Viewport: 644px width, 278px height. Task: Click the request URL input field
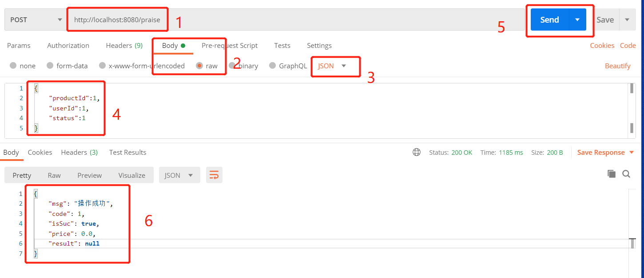point(295,20)
